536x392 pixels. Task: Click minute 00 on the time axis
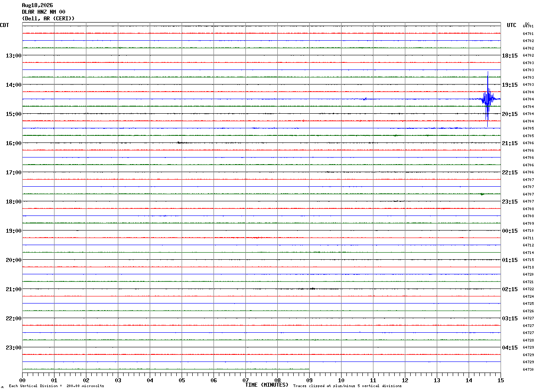(x=23, y=380)
